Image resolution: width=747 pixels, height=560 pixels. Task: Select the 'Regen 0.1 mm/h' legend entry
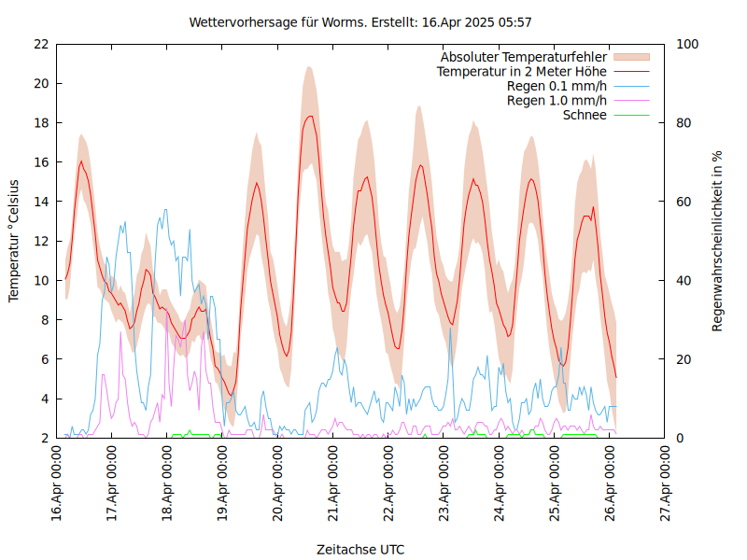[557, 86]
